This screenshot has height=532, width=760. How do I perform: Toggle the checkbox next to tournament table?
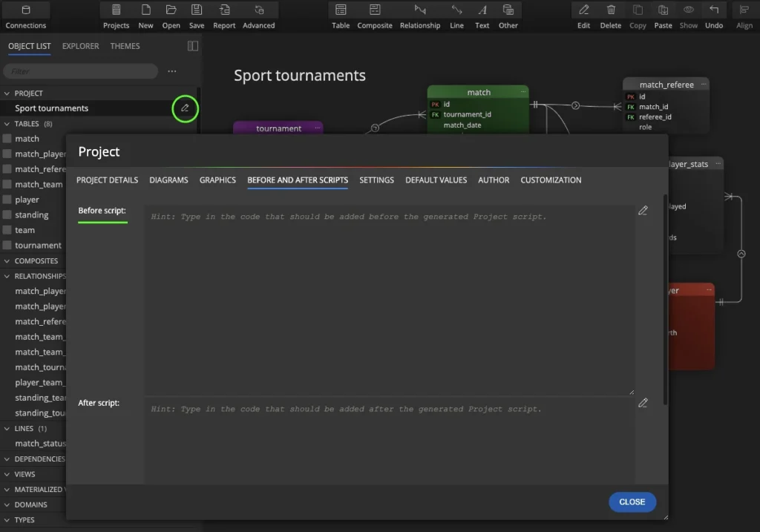point(7,246)
